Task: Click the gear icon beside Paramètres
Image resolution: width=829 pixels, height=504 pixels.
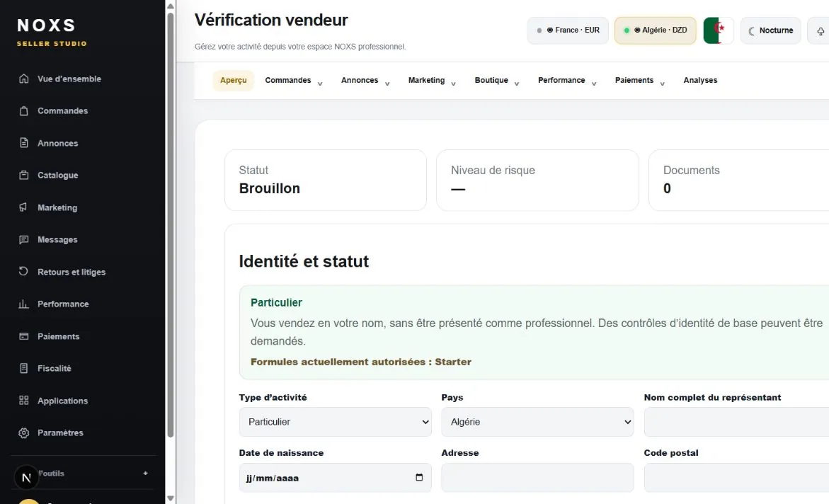Action: click(24, 433)
